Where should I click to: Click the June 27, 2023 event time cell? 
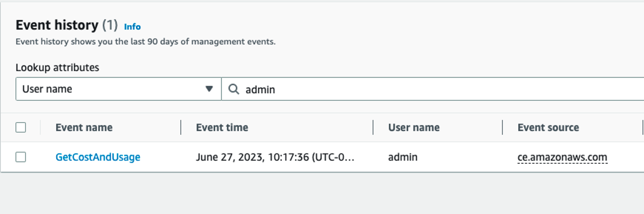point(275,157)
